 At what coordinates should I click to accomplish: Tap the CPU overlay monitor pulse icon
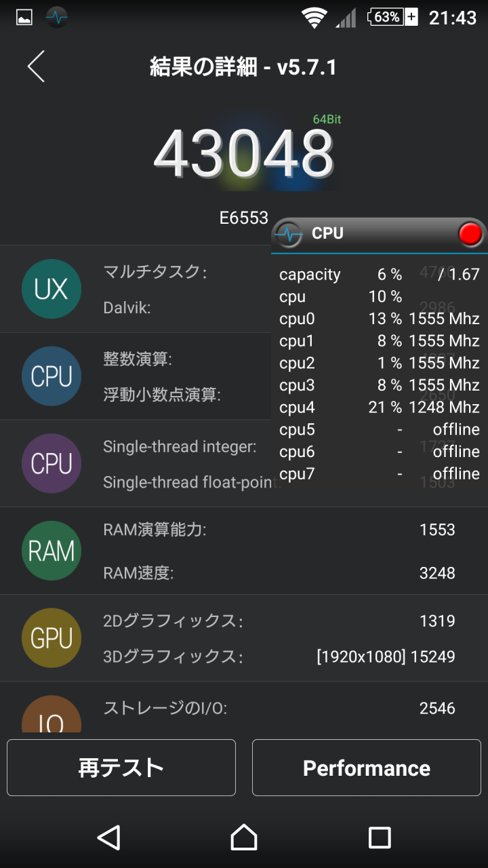290,234
